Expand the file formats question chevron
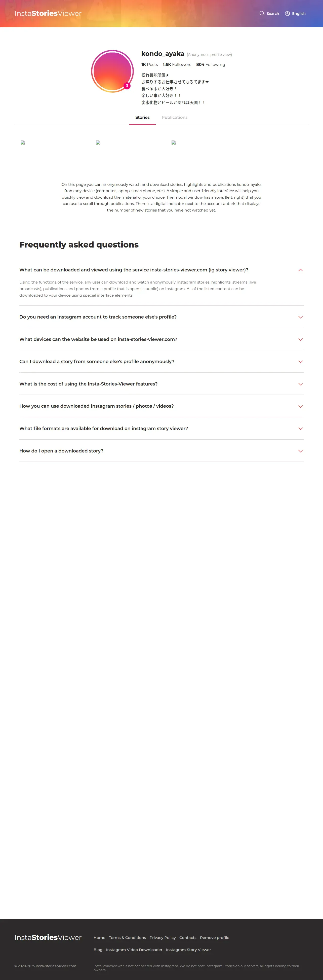323x980 pixels. click(x=300, y=429)
